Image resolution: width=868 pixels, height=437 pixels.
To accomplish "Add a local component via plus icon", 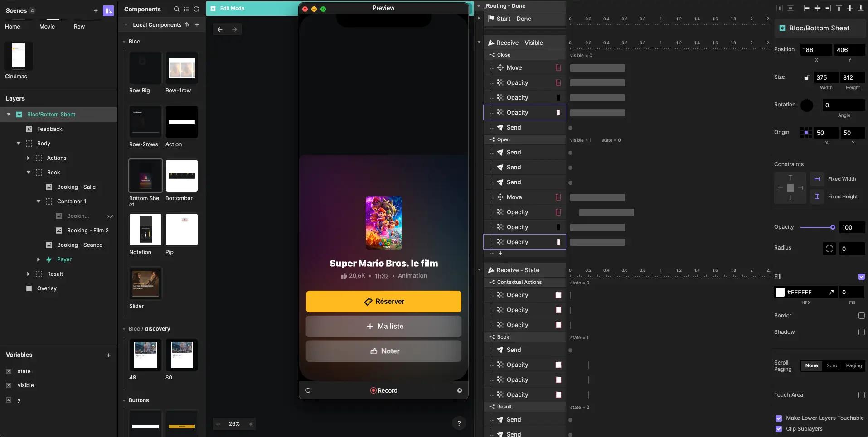I will point(197,24).
